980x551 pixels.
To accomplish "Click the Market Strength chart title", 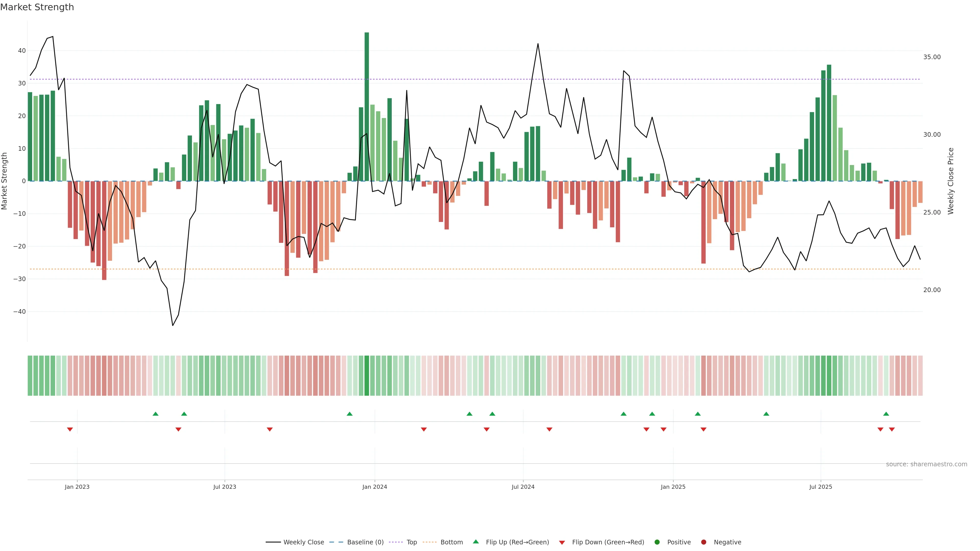I will pyautogui.click(x=37, y=7).
